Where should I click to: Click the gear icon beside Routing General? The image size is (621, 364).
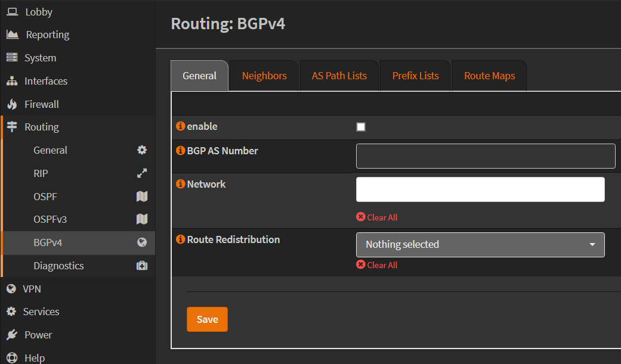[x=141, y=150]
